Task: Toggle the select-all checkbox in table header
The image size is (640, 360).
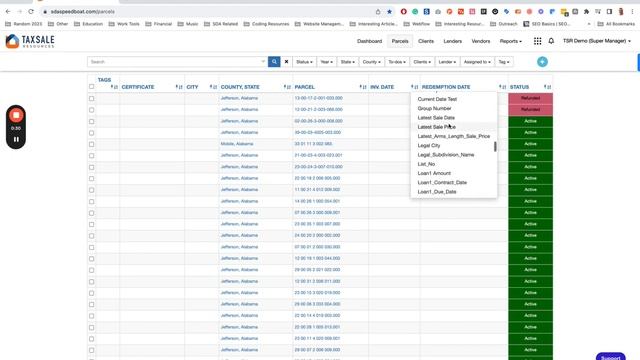Action: (91, 87)
